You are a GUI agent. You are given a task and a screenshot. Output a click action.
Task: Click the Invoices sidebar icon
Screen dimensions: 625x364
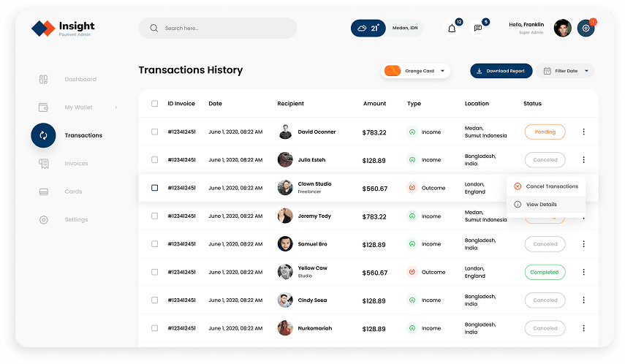coord(43,164)
